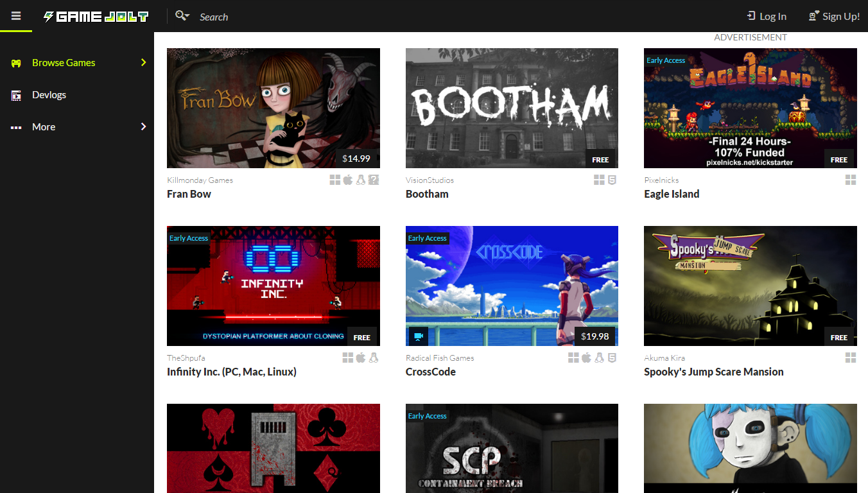Image resolution: width=868 pixels, height=493 pixels.
Task: Open the red and black card suits thumbnail
Action: (273, 448)
